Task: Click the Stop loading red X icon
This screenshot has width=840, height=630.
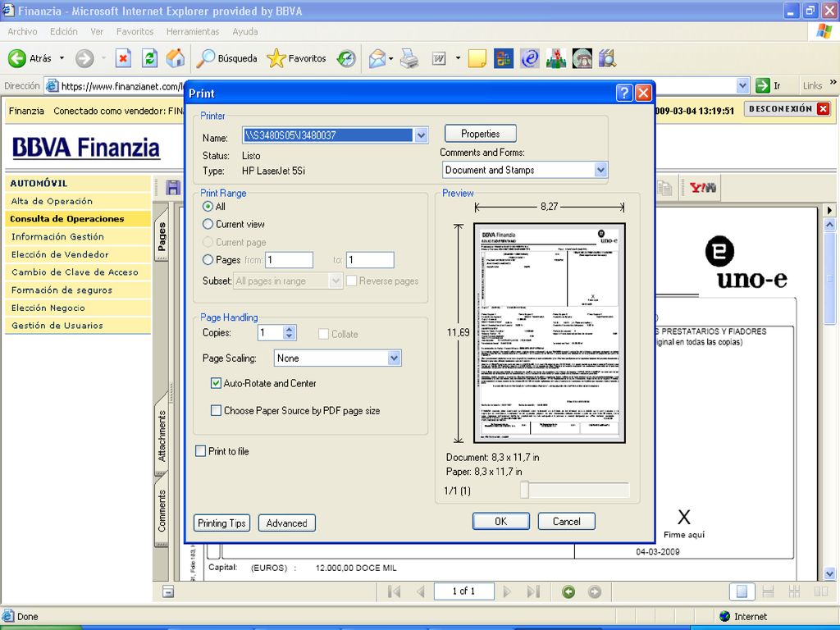Action: (123, 58)
